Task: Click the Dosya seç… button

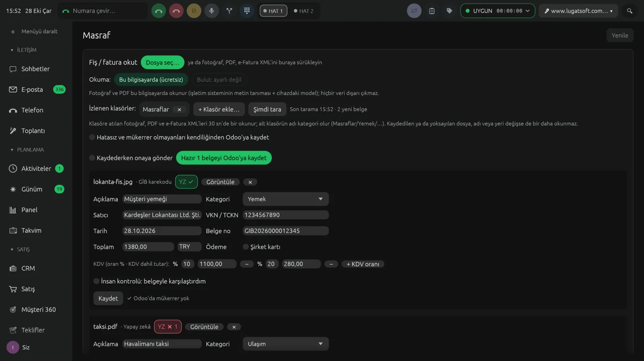Action: tap(163, 62)
